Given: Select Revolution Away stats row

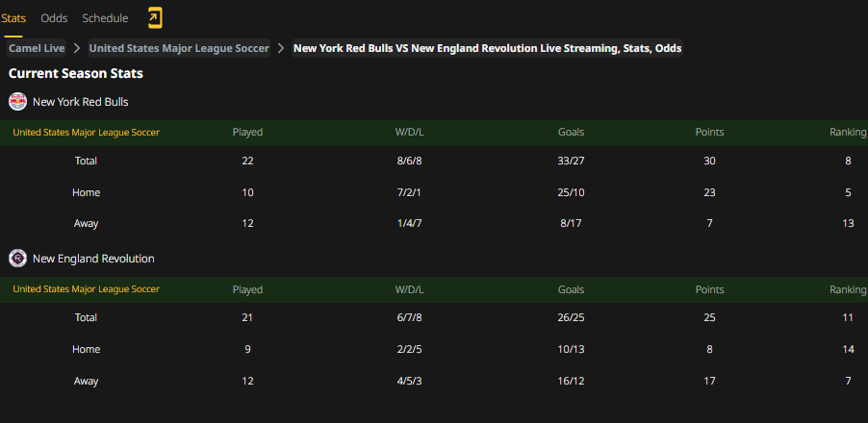Looking at the screenshot, I should coord(434,381).
